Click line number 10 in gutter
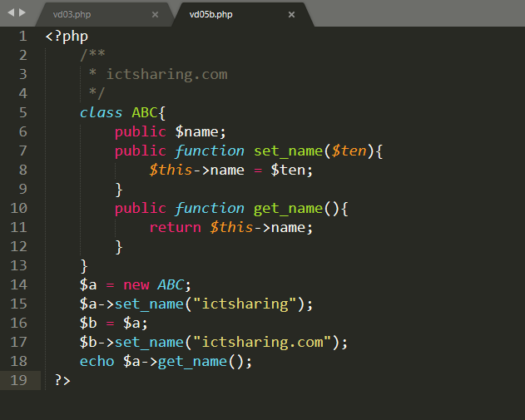The image size is (525, 420). (x=19, y=208)
